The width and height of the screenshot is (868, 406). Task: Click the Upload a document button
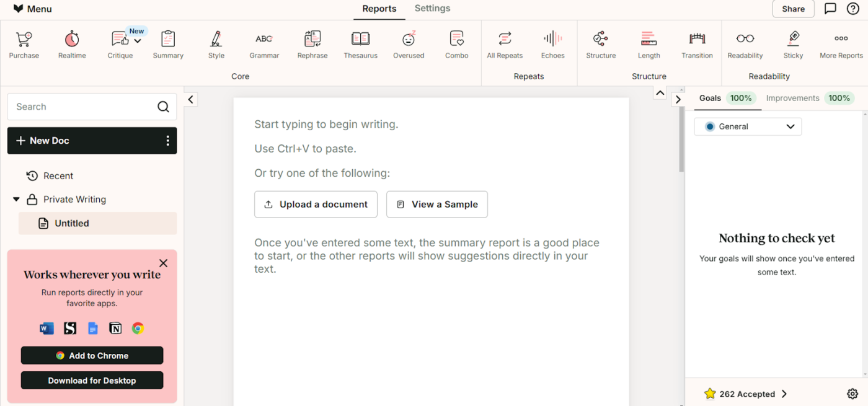click(x=316, y=204)
